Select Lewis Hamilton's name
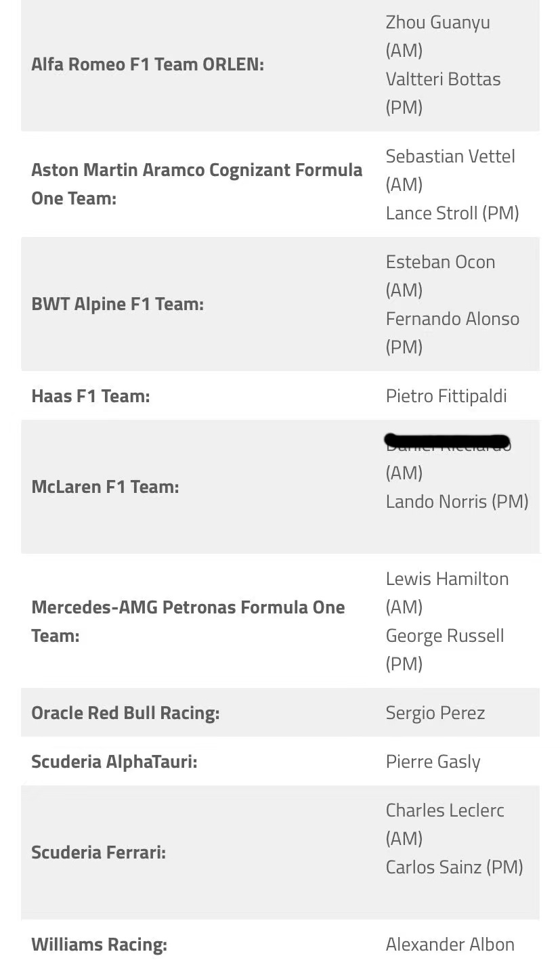 point(447,579)
